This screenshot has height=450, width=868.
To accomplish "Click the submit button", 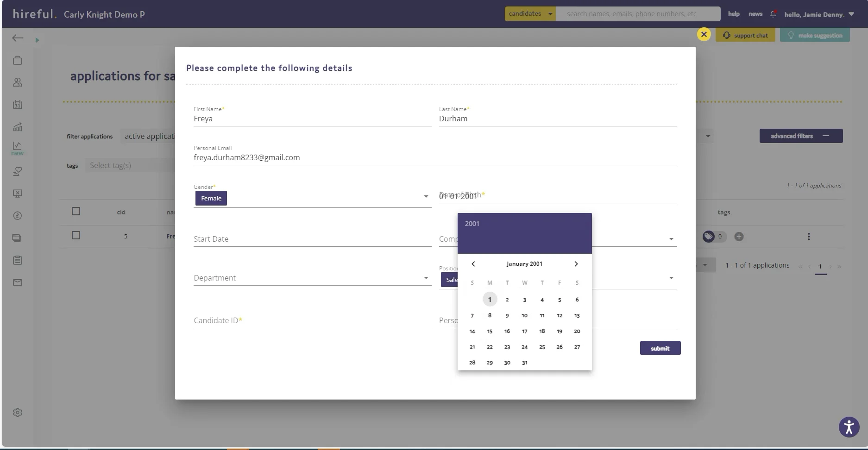I will click(660, 348).
